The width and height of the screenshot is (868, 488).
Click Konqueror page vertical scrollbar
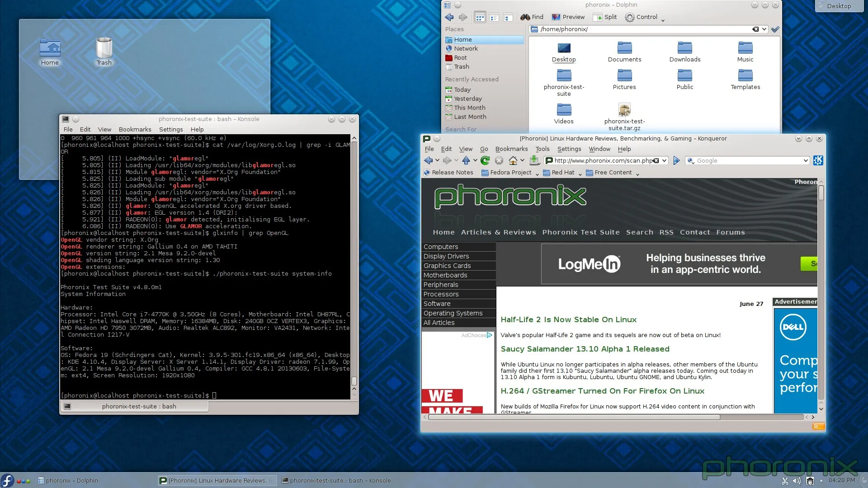click(x=821, y=193)
